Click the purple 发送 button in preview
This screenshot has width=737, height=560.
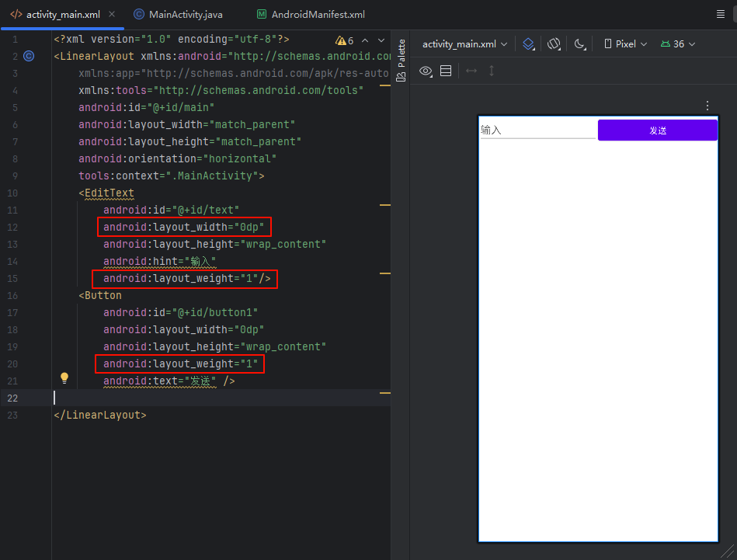[x=658, y=130]
